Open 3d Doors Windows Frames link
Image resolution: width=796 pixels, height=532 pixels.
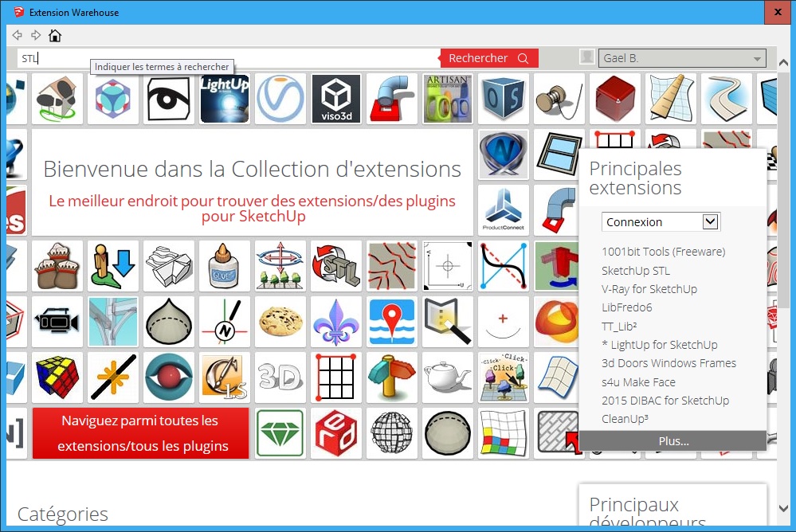click(x=669, y=363)
